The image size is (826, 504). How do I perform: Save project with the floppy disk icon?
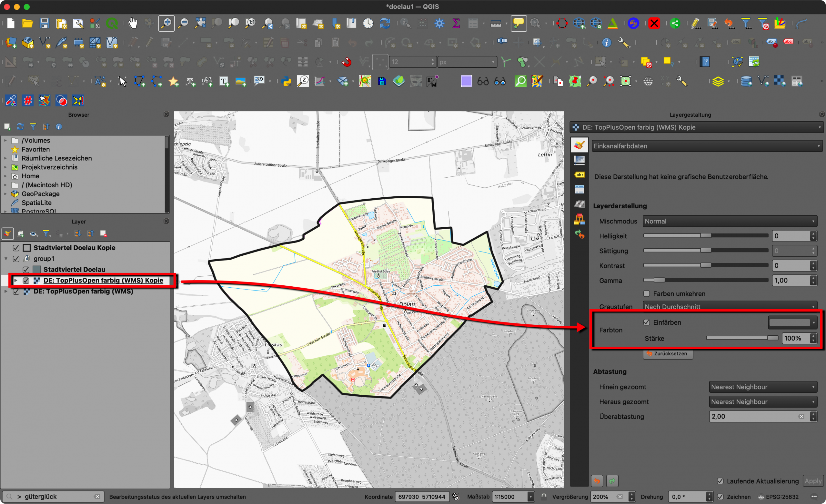coord(44,24)
